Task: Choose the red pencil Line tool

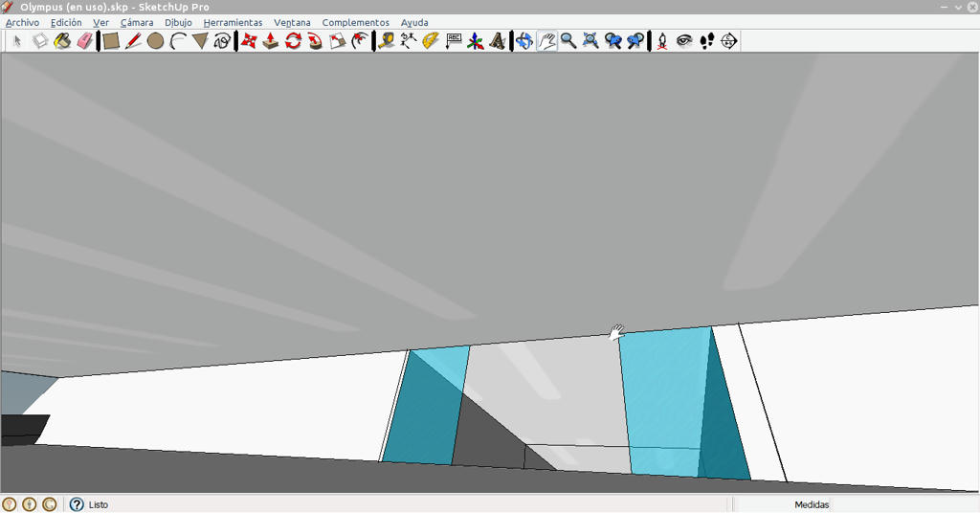Action: point(133,41)
